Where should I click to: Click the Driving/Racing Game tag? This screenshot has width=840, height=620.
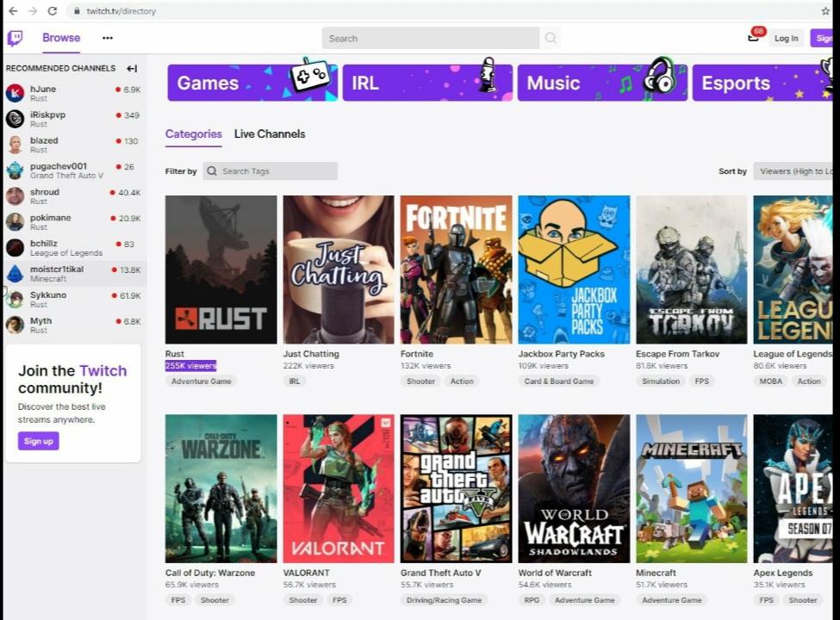pyautogui.click(x=444, y=600)
